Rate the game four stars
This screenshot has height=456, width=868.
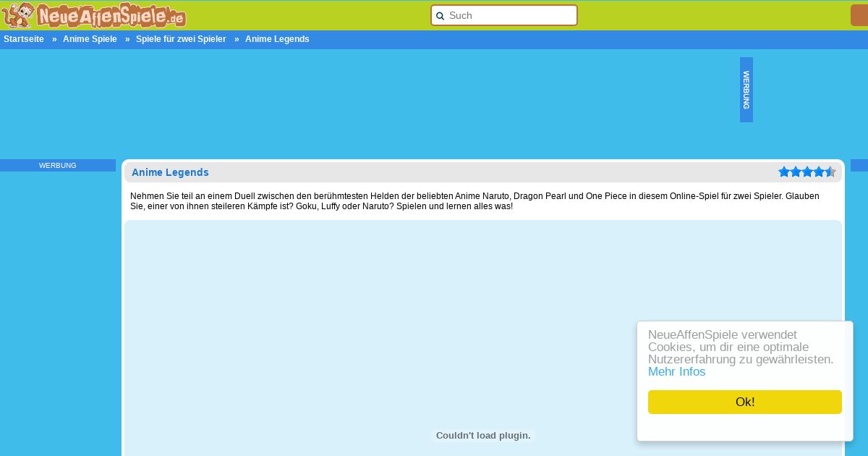tap(819, 172)
